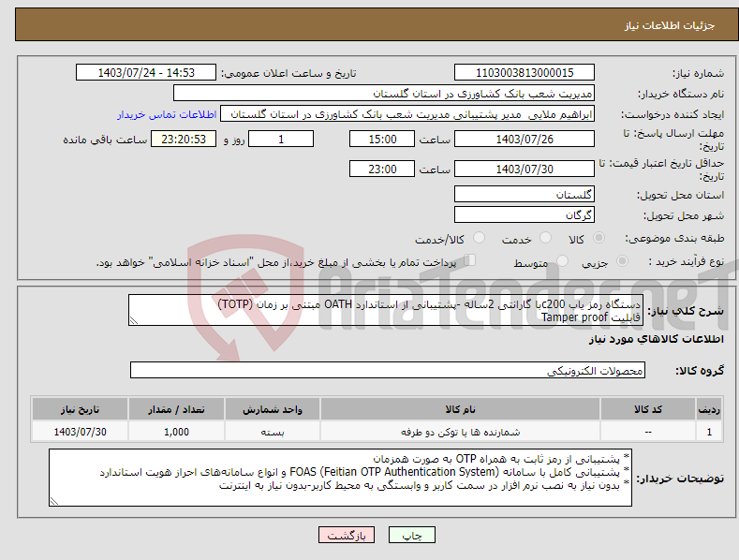Select the کالا radio button
This screenshot has height=560, width=739.
[599, 238]
